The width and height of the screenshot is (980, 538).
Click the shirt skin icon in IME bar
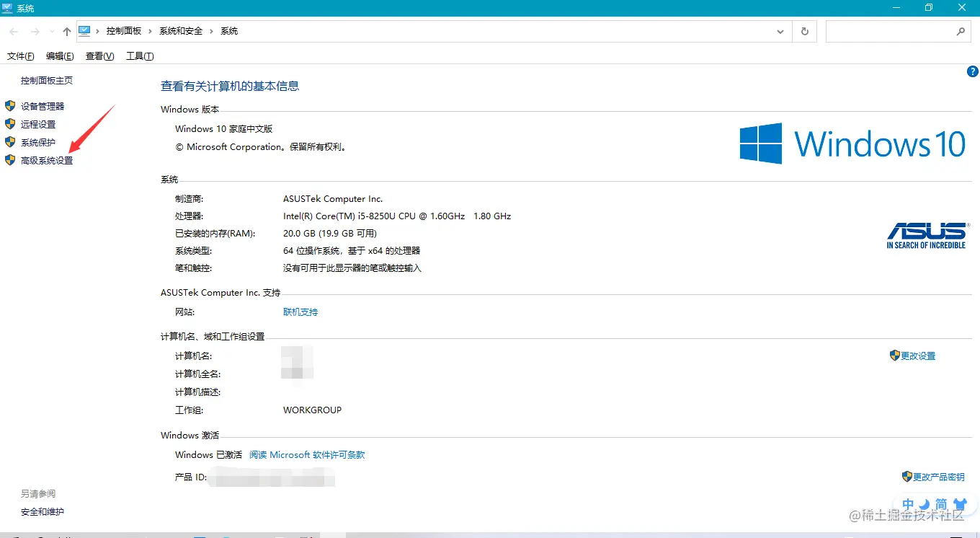tap(959, 503)
